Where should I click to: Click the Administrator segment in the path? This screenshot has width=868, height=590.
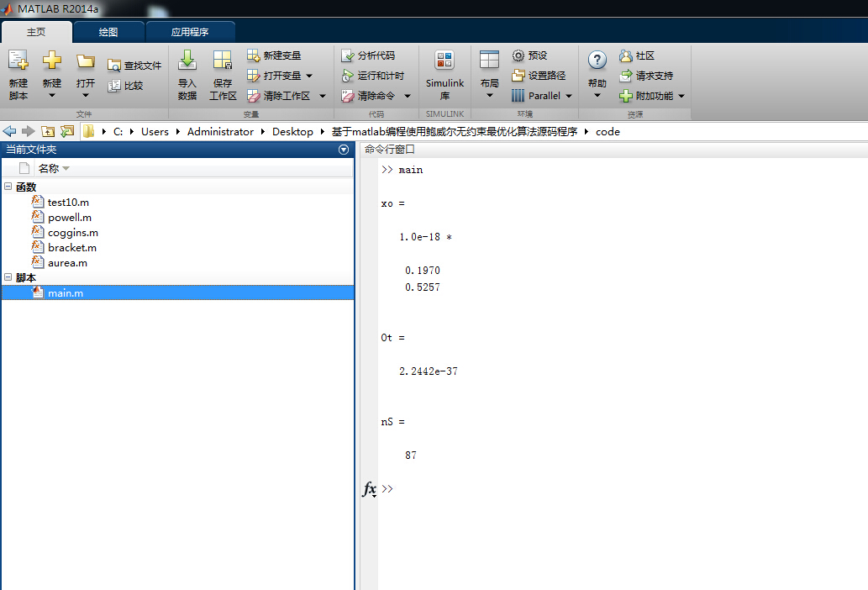click(x=220, y=132)
